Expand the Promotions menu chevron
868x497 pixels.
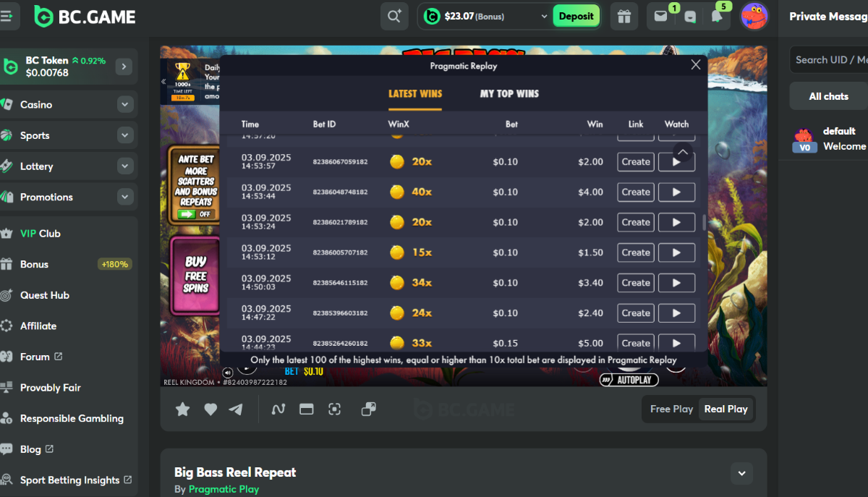pyautogui.click(x=125, y=197)
